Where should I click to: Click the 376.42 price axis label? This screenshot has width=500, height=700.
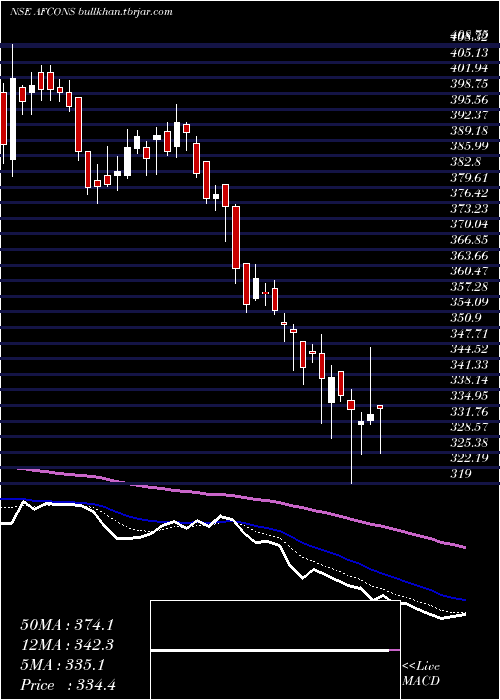point(468,194)
